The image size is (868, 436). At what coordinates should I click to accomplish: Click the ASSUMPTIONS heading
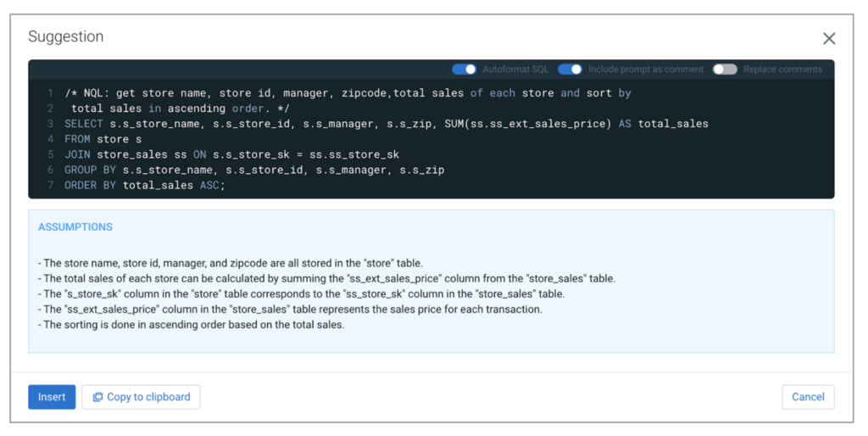point(75,227)
